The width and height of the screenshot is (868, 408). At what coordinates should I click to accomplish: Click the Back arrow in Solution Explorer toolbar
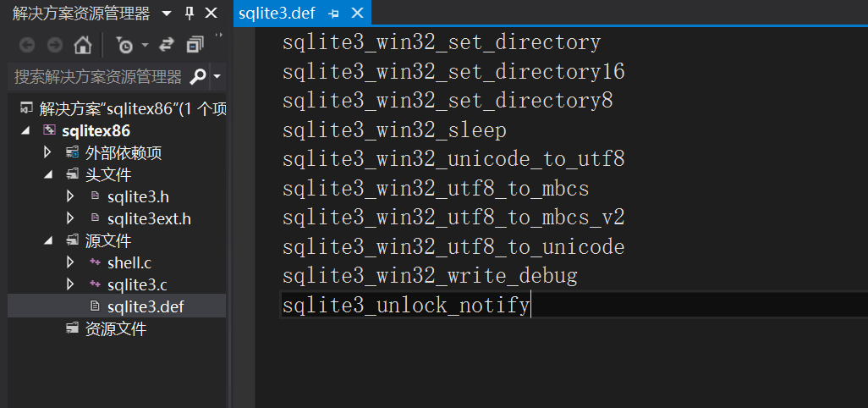coord(27,45)
